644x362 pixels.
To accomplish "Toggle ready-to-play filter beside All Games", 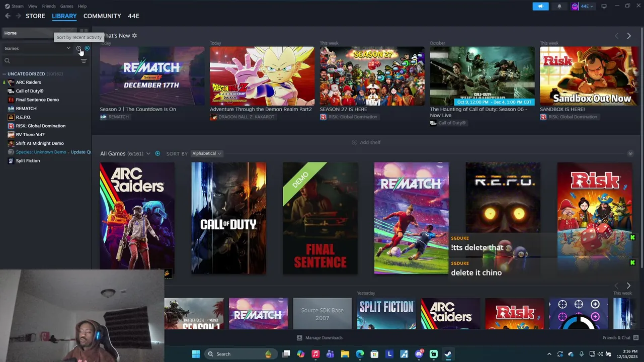I will (157, 153).
